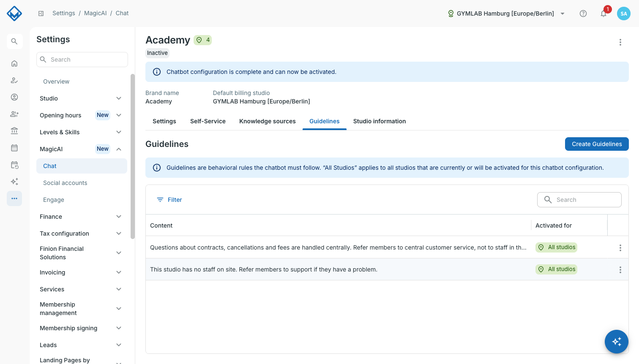Open options for the contracts guideline row
This screenshot has width=639, height=364.
620,248
